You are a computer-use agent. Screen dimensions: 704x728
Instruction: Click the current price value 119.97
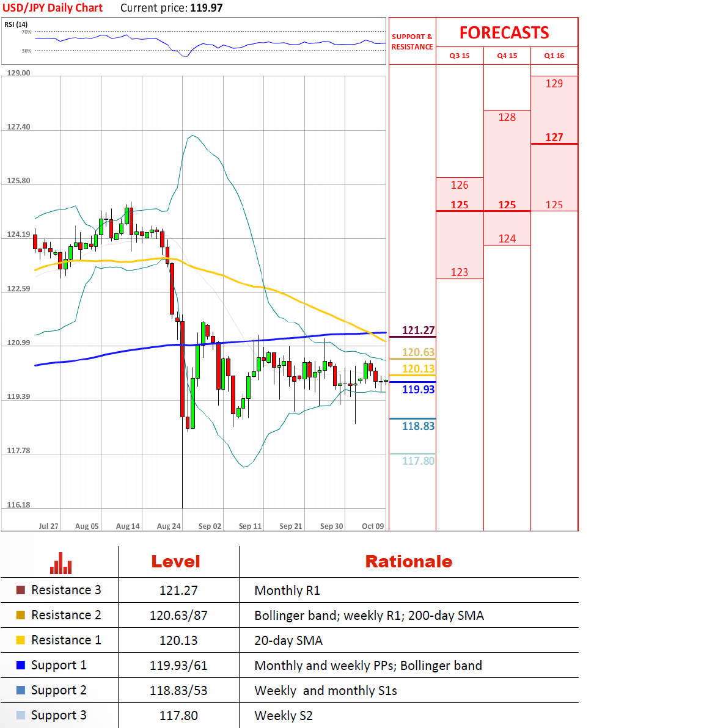click(207, 8)
